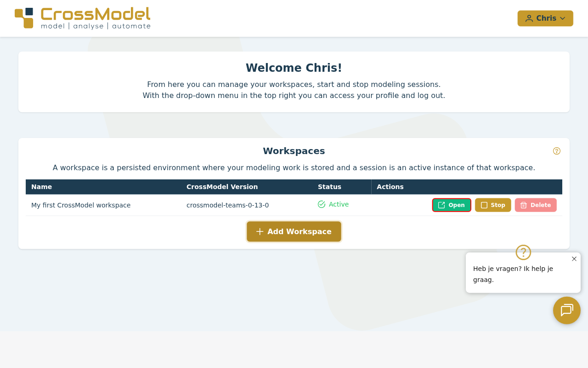588x368 pixels.
Task: Click the Actions column header
Action: coord(390,187)
